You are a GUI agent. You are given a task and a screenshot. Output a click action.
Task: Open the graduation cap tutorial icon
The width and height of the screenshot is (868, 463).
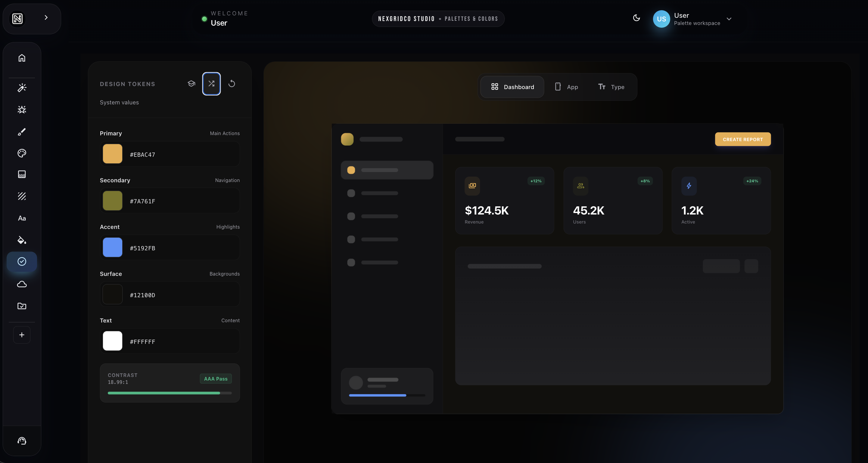[191, 84]
